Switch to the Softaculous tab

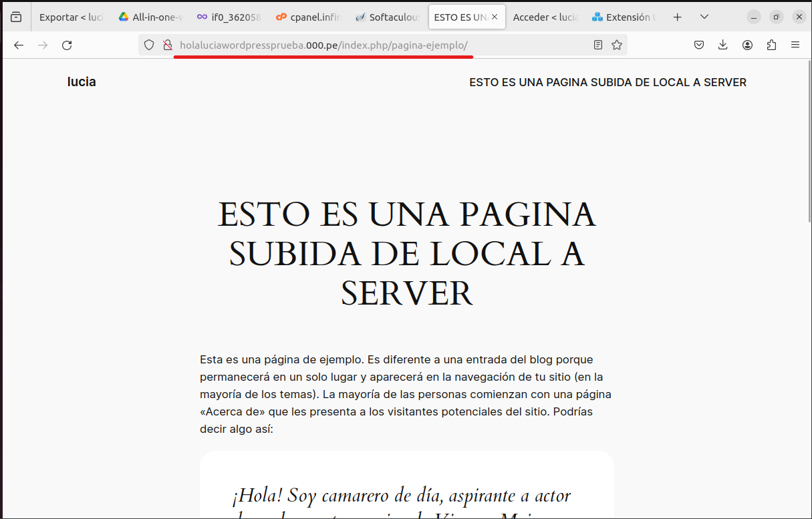(x=388, y=16)
